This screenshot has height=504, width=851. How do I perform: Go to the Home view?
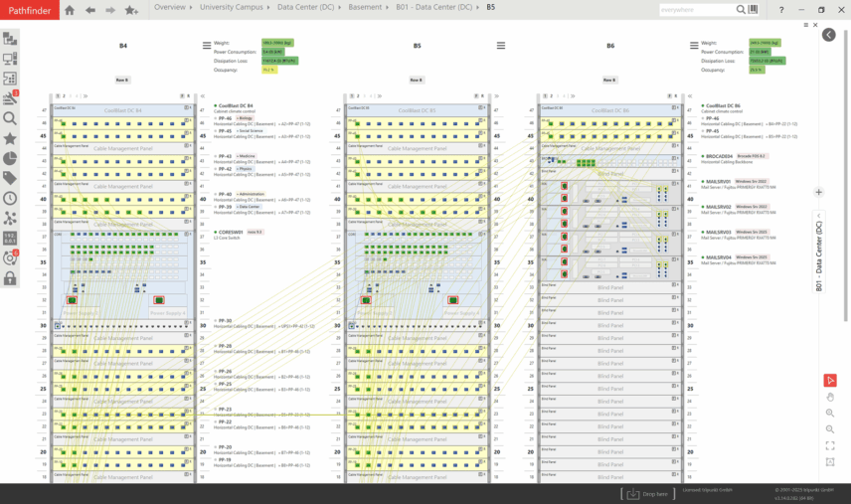tap(69, 10)
